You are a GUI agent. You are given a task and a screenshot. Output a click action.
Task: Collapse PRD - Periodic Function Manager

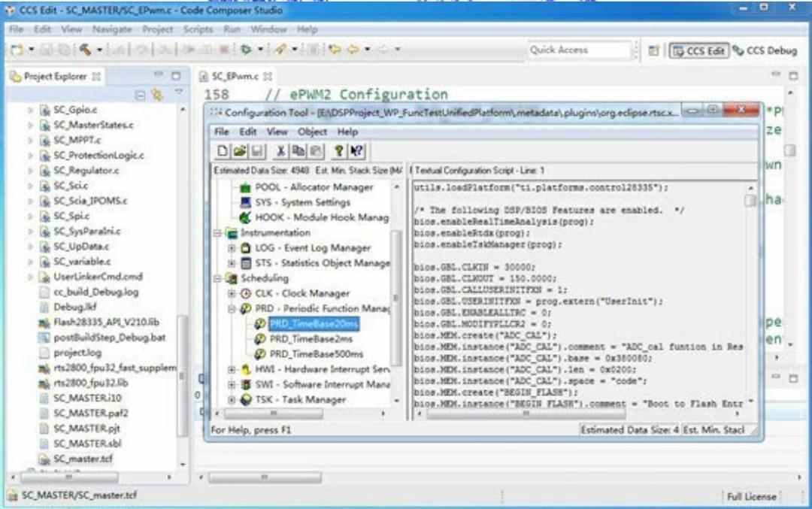click(x=232, y=309)
